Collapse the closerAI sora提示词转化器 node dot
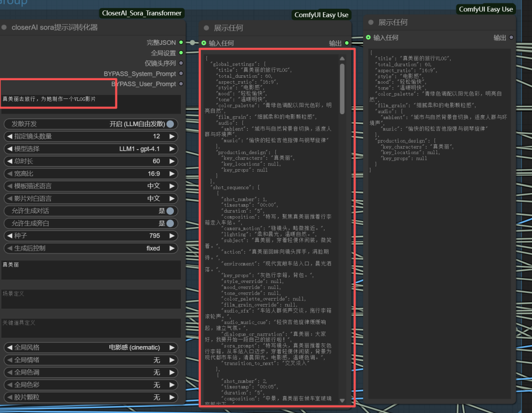532x413 pixels. click(x=4, y=28)
